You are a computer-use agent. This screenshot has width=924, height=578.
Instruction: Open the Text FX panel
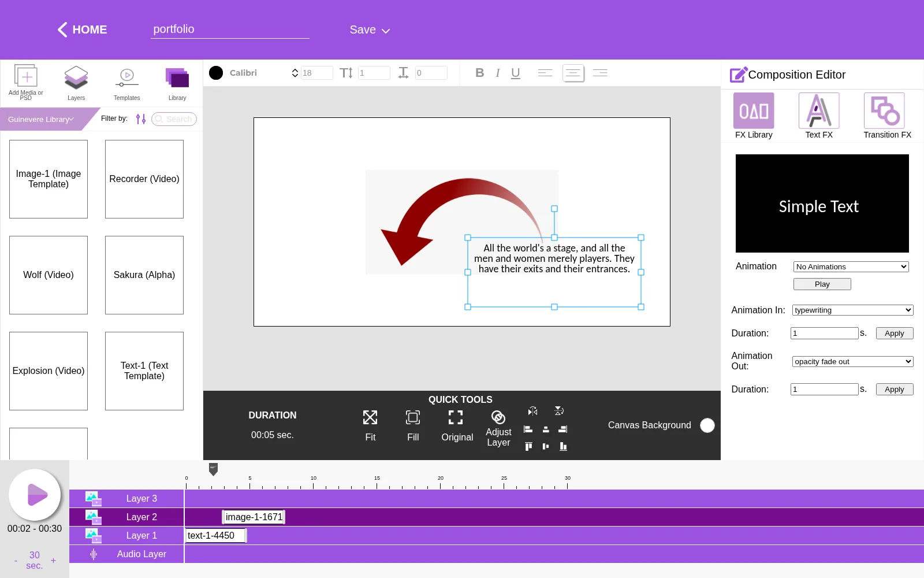[x=819, y=116]
